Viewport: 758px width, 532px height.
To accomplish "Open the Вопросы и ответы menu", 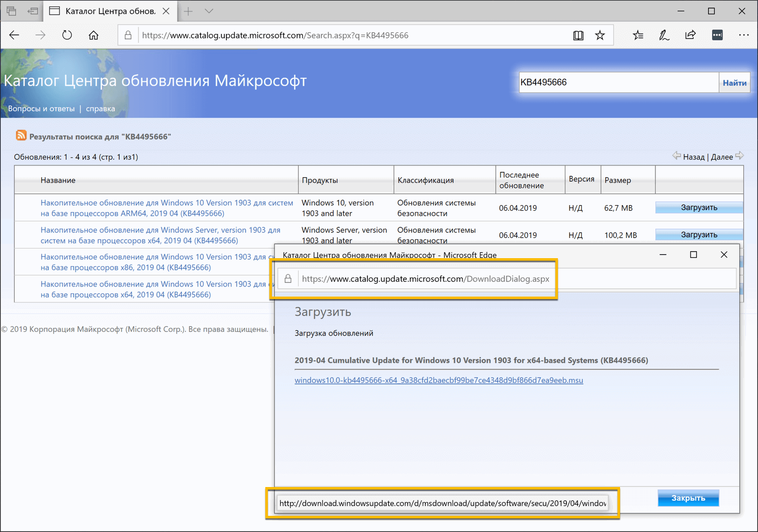I will (x=41, y=108).
